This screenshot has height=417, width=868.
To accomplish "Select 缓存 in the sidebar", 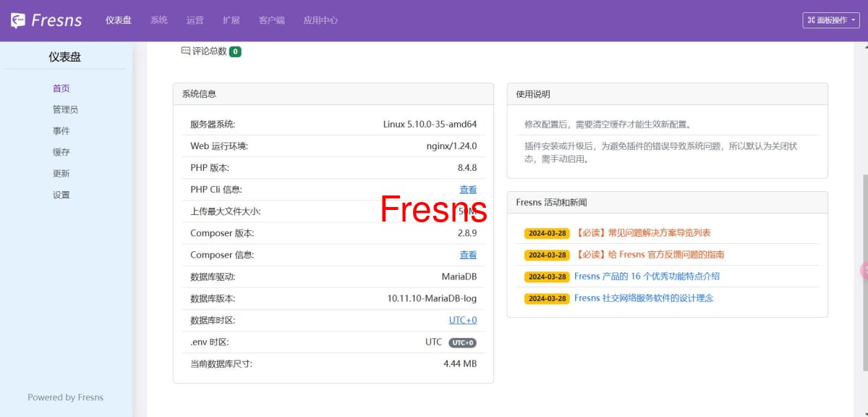I will pyautogui.click(x=61, y=151).
